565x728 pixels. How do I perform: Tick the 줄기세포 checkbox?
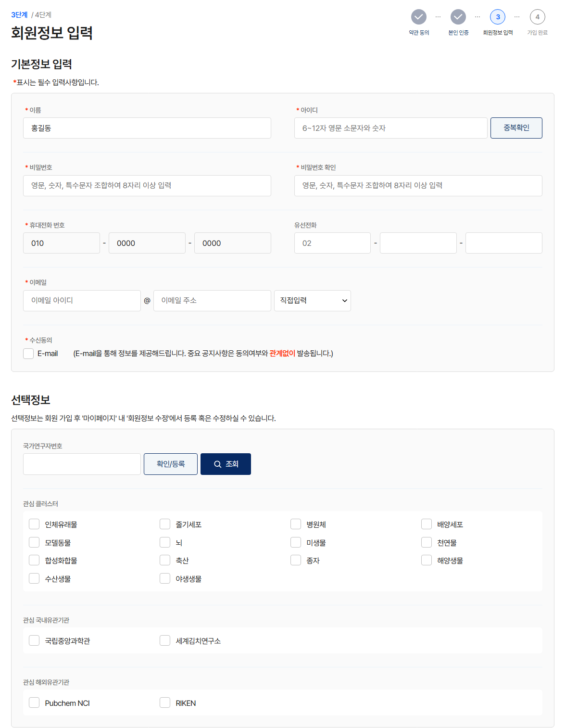(165, 524)
